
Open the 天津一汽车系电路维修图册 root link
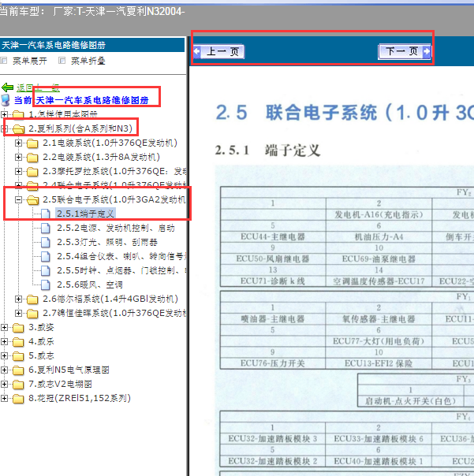point(92,100)
